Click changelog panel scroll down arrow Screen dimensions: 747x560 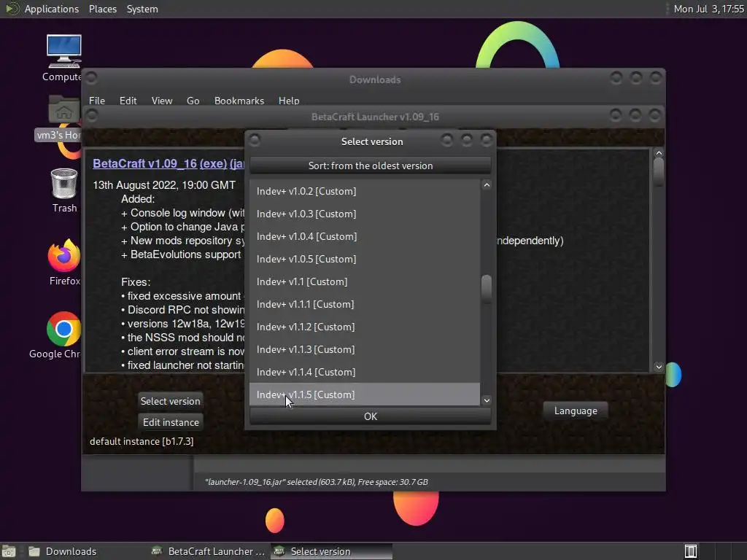tap(659, 367)
